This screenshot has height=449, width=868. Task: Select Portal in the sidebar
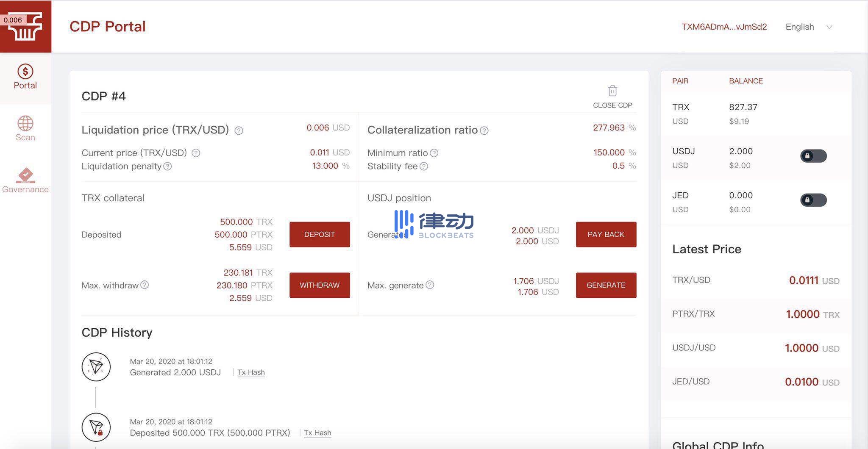(25, 77)
